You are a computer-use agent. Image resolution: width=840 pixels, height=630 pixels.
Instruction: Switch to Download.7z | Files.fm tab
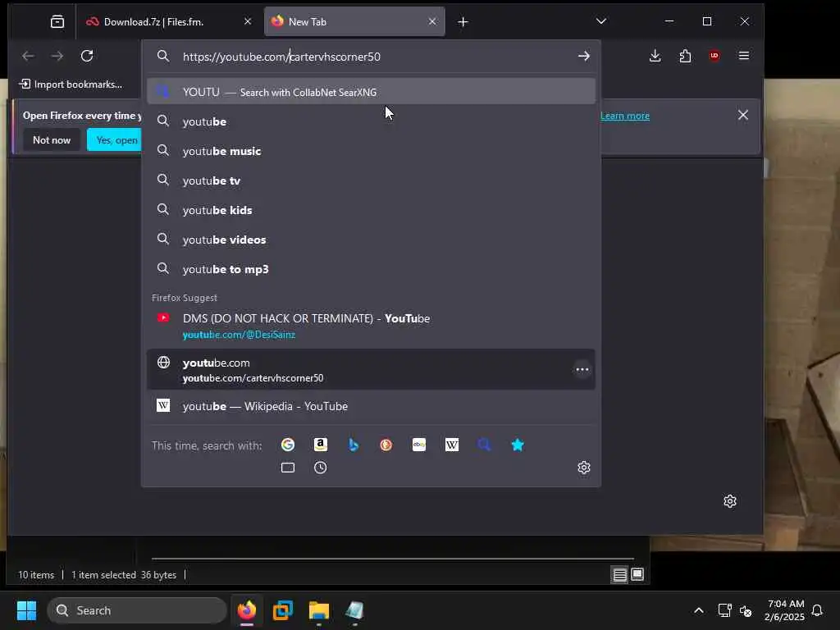167,22
